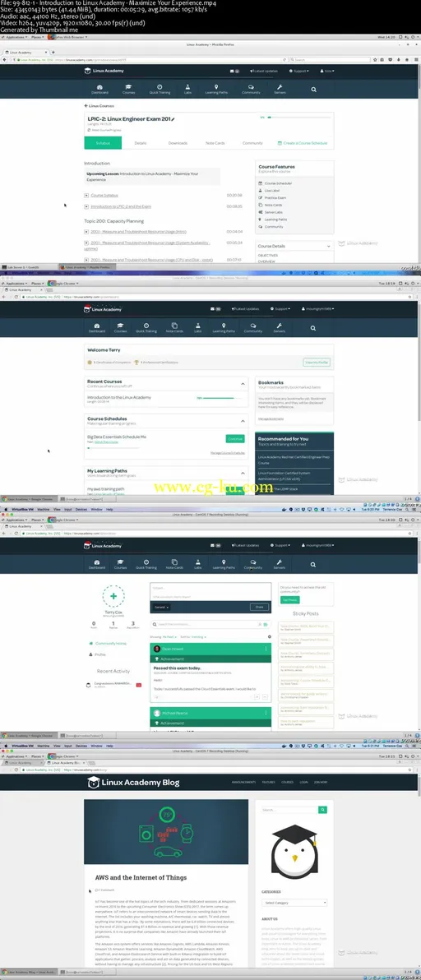Open Select Category dropdown on blog
The height and width of the screenshot is (980, 421).
click(294, 903)
